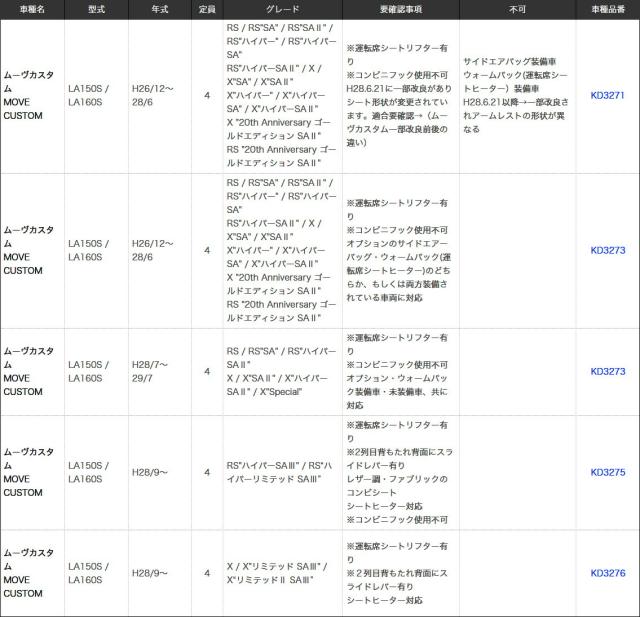Screen dimensions: 640x617
Task: Open the KD3276 part number link
Action: 607,573
